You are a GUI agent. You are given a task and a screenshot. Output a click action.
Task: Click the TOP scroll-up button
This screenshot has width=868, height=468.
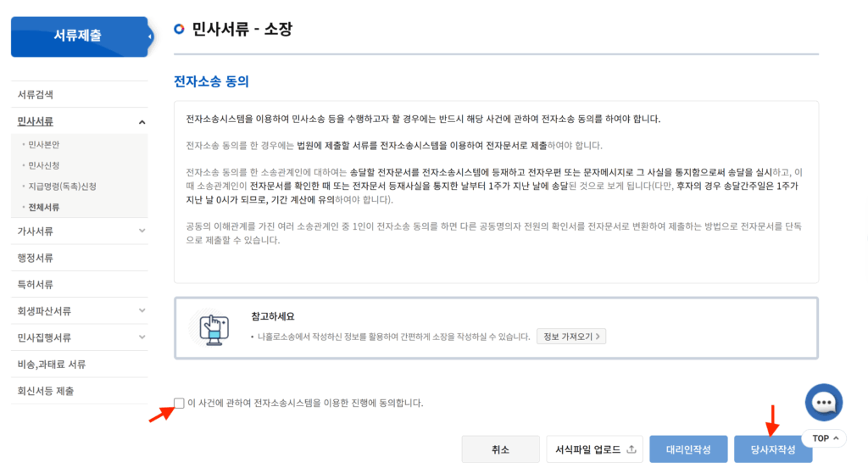tap(824, 438)
